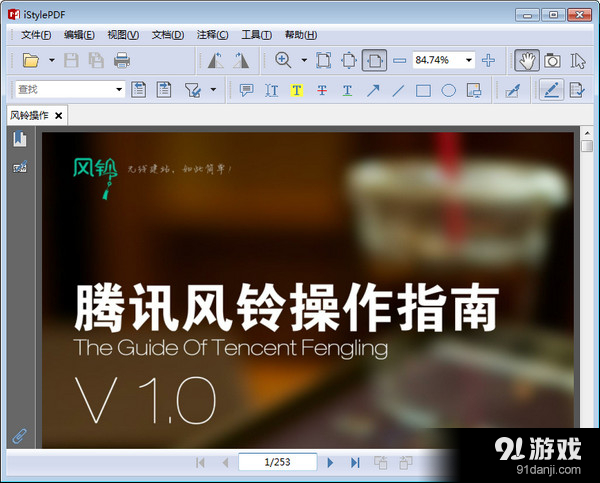Click the vertical scrollbar up arrow
The image size is (600, 483).
pyautogui.click(x=587, y=133)
